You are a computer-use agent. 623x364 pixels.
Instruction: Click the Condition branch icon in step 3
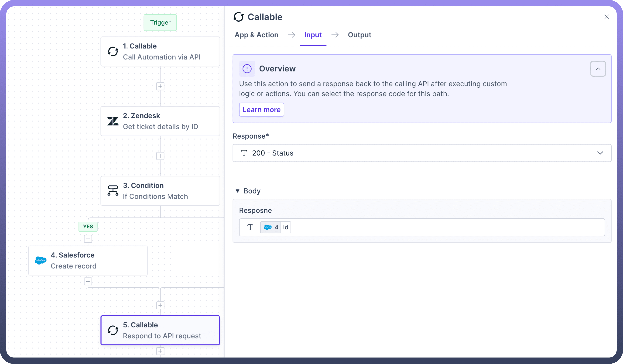[113, 191]
